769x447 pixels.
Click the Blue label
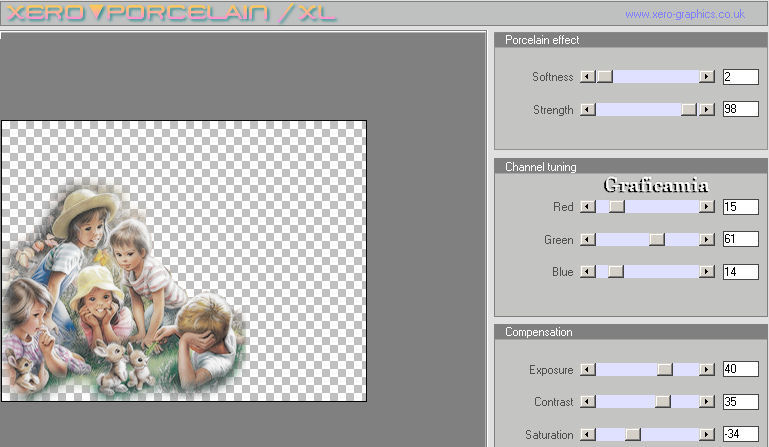tap(563, 272)
